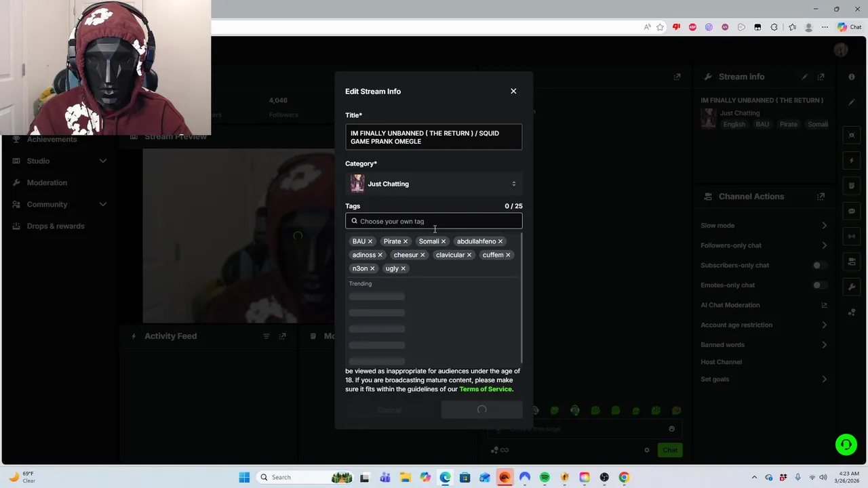This screenshot has width=868, height=488.
Task: Open Host Channel action
Action: point(721,362)
